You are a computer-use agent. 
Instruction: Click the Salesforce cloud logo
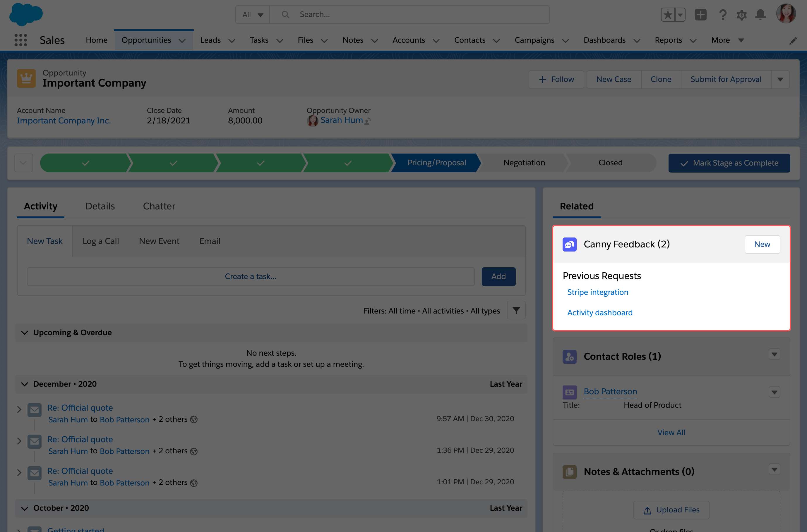click(x=26, y=14)
